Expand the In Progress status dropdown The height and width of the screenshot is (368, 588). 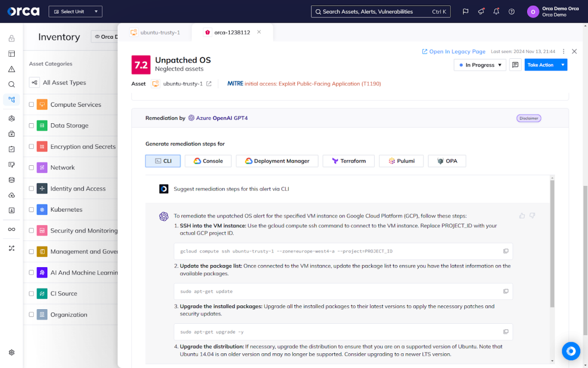(480, 65)
